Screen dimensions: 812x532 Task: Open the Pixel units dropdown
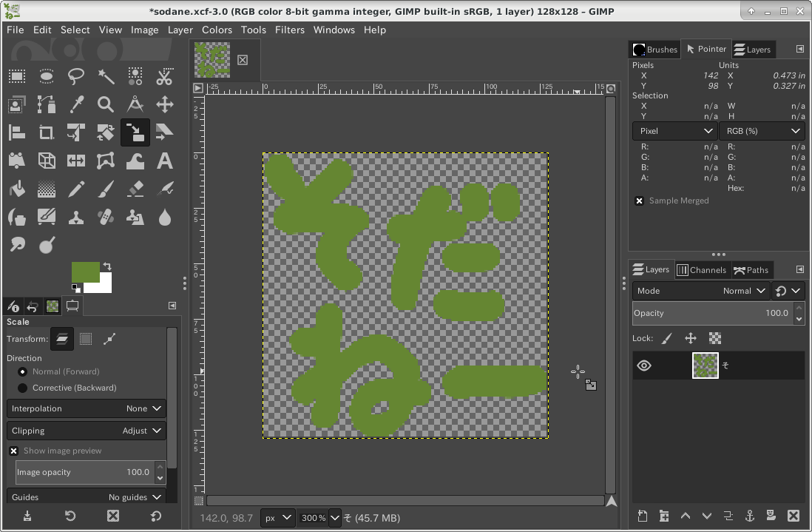pos(674,131)
